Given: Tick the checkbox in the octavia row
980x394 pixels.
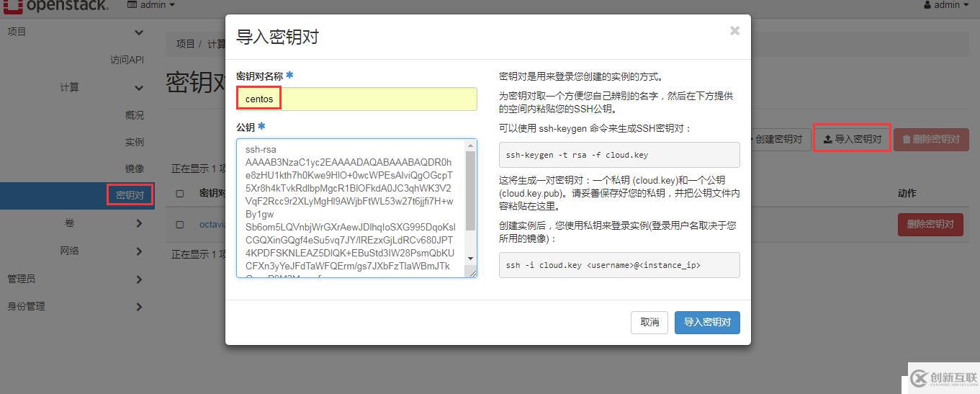Looking at the screenshot, I should [180, 225].
